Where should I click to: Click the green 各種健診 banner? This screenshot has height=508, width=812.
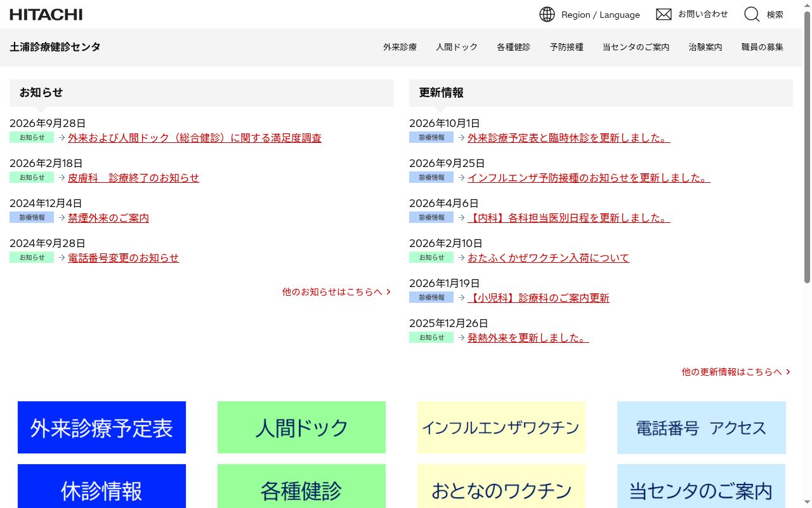(x=301, y=486)
